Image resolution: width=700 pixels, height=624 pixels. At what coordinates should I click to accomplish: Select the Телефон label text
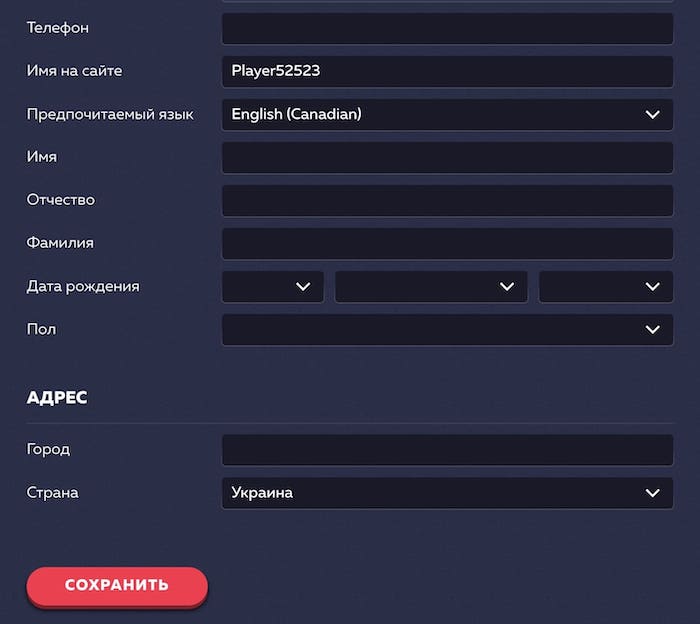[x=58, y=28]
